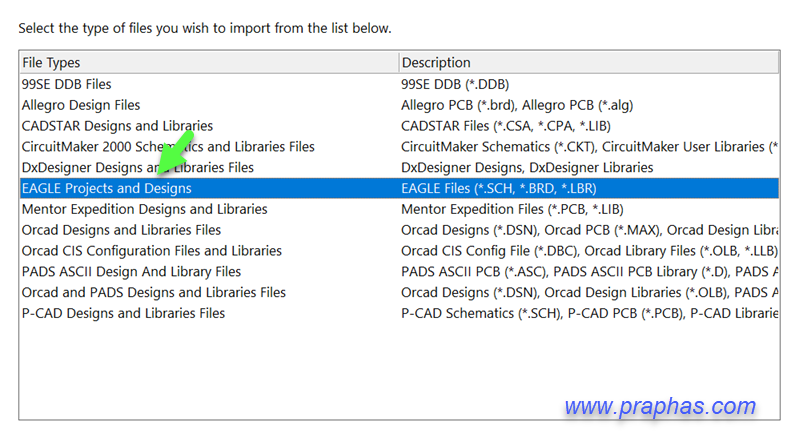The height and width of the screenshot is (438, 799).
Task: Select EAGLE Projects and Designs row
Action: pyautogui.click(x=107, y=188)
